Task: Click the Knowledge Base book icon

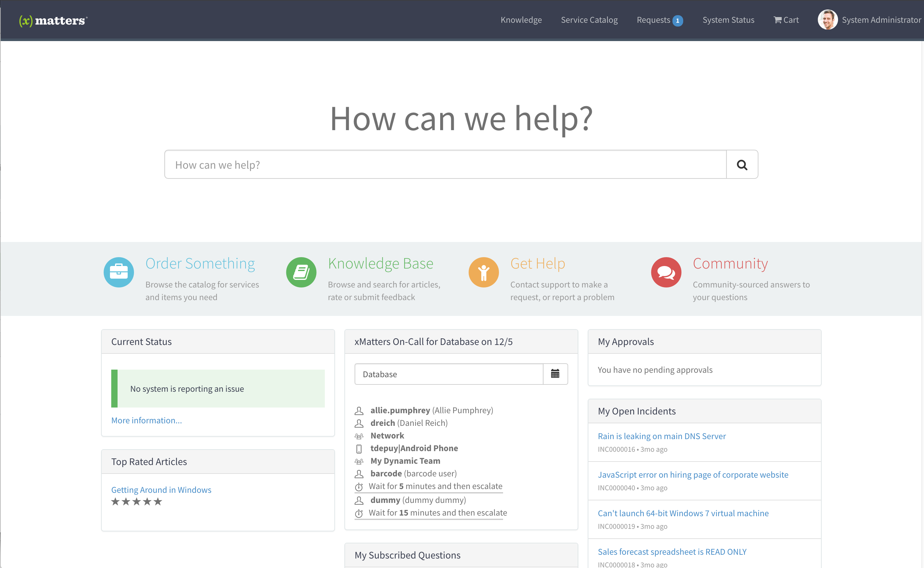Action: 301,272
